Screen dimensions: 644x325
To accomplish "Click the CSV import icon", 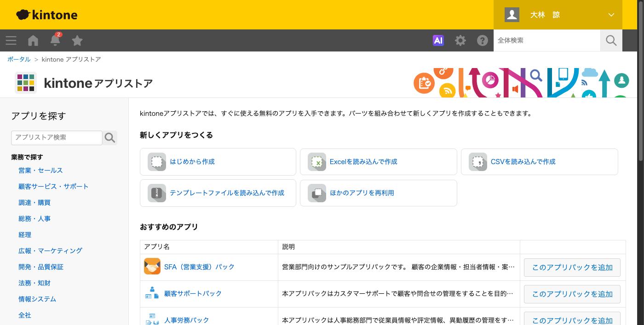I will click(478, 162).
